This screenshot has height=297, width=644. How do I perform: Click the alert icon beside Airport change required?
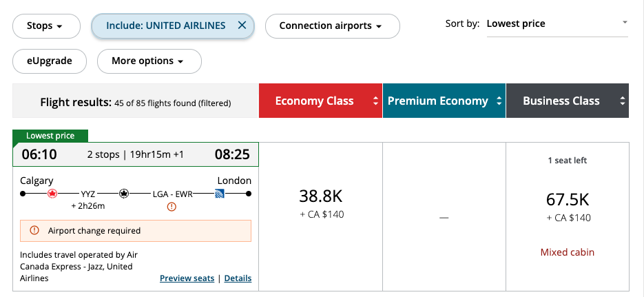coord(34,231)
